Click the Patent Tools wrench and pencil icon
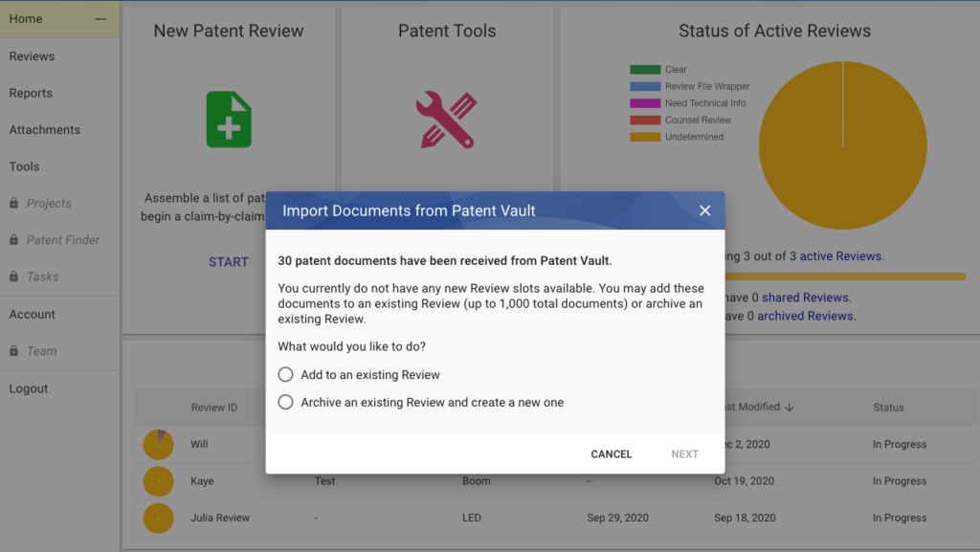Screen dimensions: 980x552 [446, 120]
